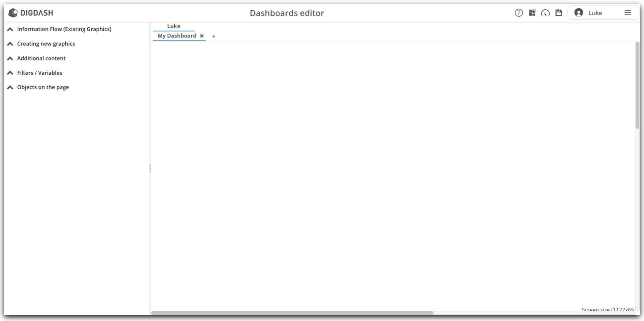The height and width of the screenshot is (321, 644).
Task: Click the DigDash logo
Action: pos(31,13)
